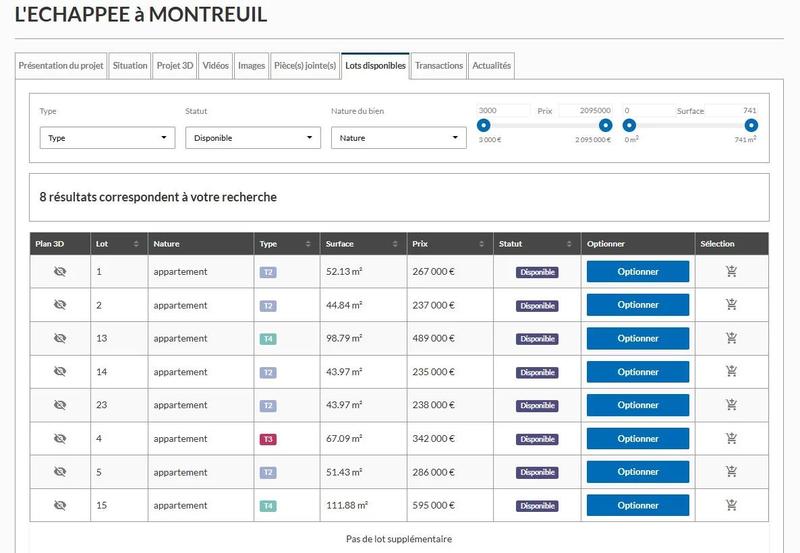Toggle 3D plan eye icon for lot 5
Screen dimensions: 800x553
59,472
